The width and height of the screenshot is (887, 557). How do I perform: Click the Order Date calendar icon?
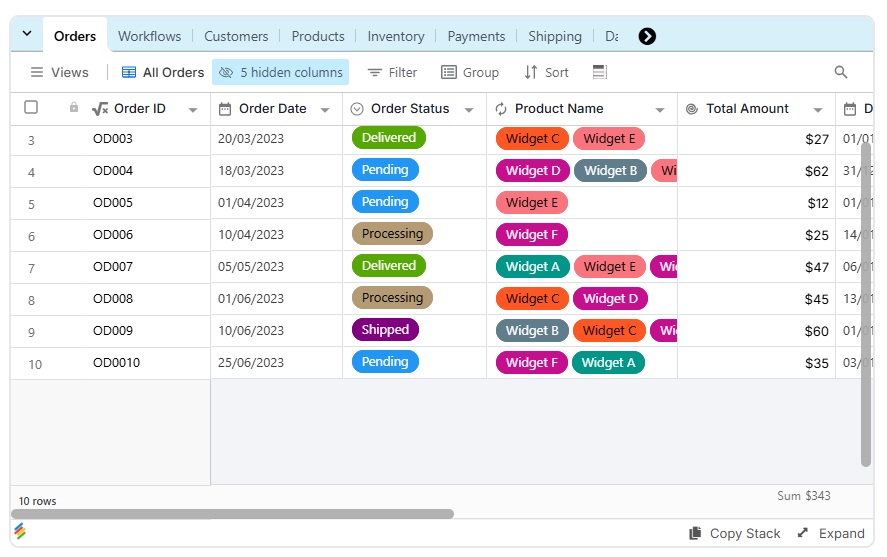[225, 109]
